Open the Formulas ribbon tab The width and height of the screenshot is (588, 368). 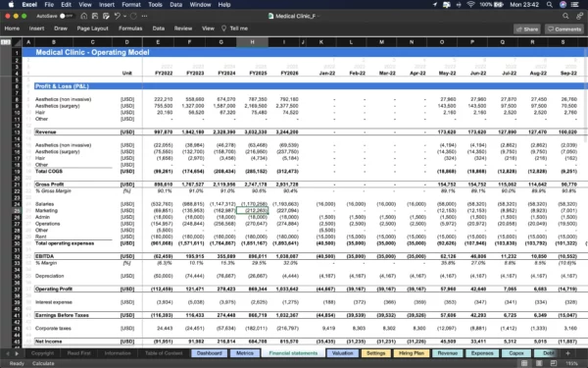point(130,28)
